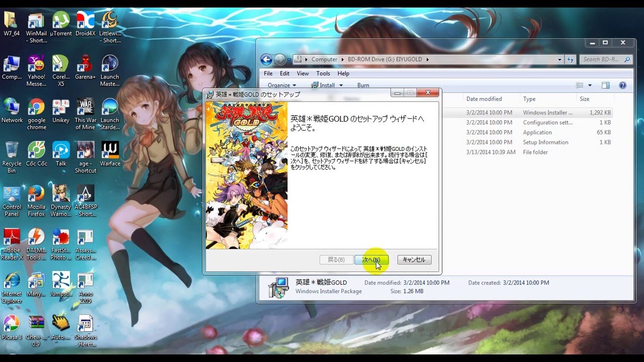The width and height of the screenshot is (644, 362).
Task: Open the This War of Mine desktop icon
Action: [x=86, y=115]
